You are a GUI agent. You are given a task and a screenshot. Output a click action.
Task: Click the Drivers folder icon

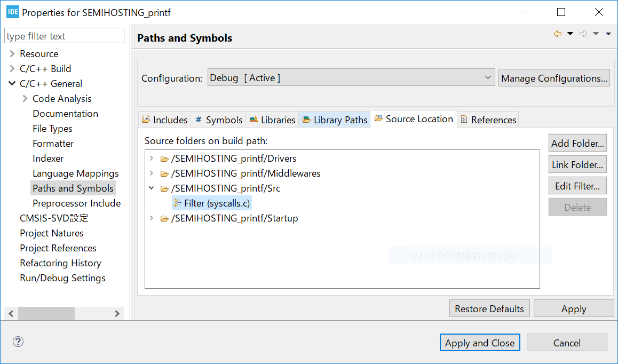(164, 159)
